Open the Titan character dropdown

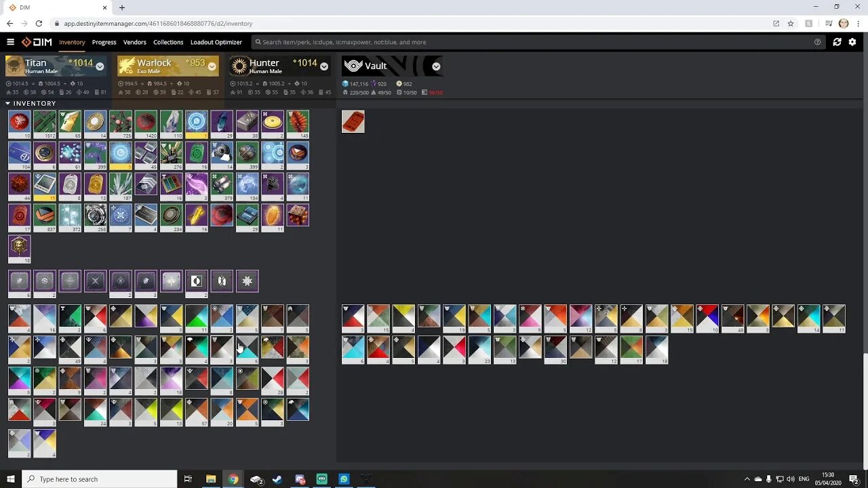coord(100,66)
